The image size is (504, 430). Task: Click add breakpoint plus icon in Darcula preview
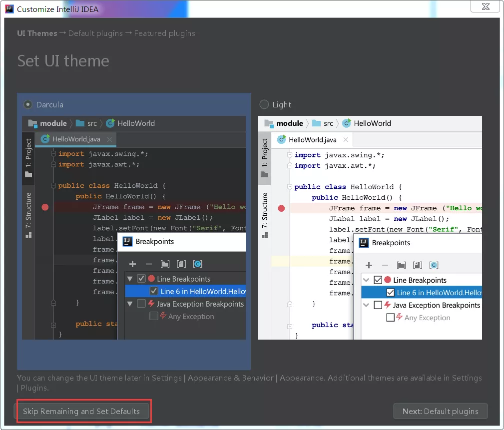tap(132, 264)
